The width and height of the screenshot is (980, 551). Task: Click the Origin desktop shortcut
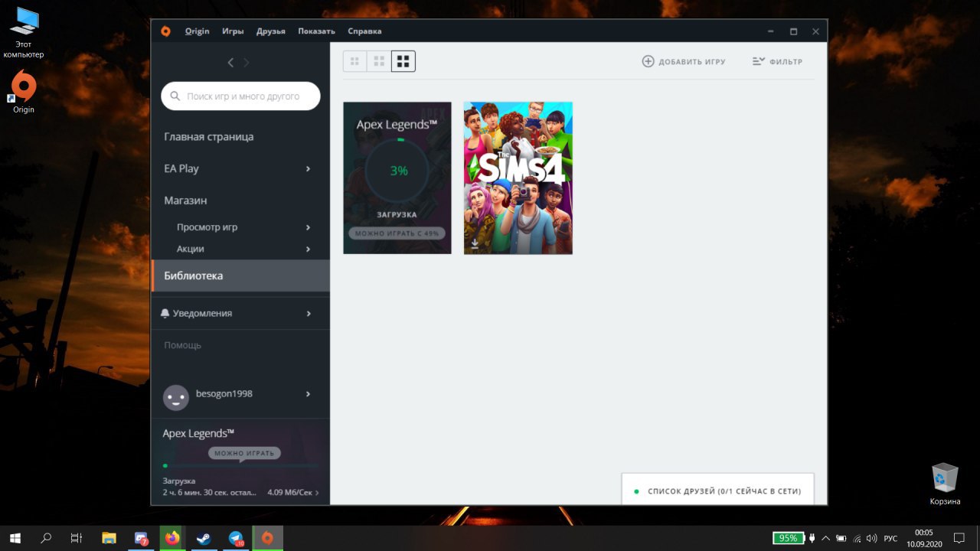pos(24,93)
